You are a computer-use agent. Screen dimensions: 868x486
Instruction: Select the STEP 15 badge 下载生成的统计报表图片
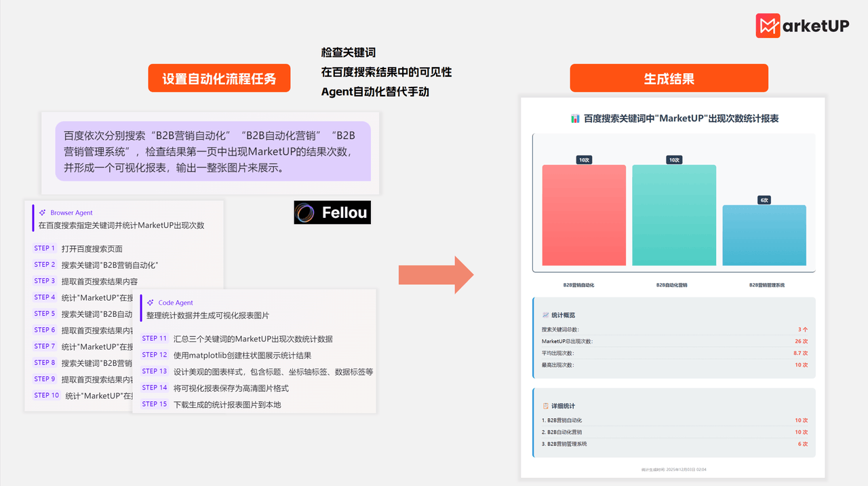pyautogui.click(x=154, y=404)
